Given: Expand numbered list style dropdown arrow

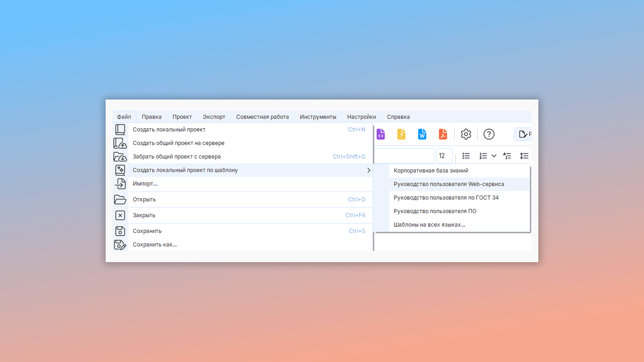Looking at the screenshot, I should tap(494, 156).
